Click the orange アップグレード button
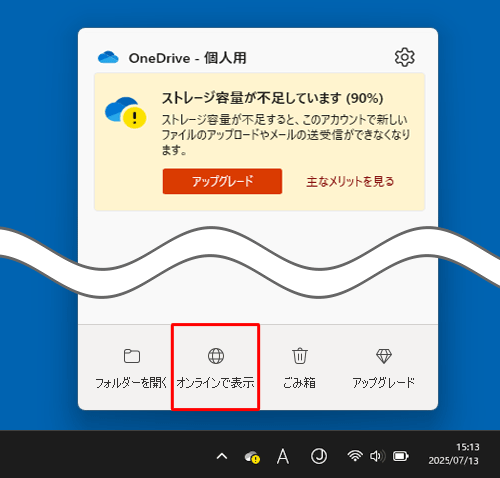Viewport: 500px width, 478px height. coord(222,181)
